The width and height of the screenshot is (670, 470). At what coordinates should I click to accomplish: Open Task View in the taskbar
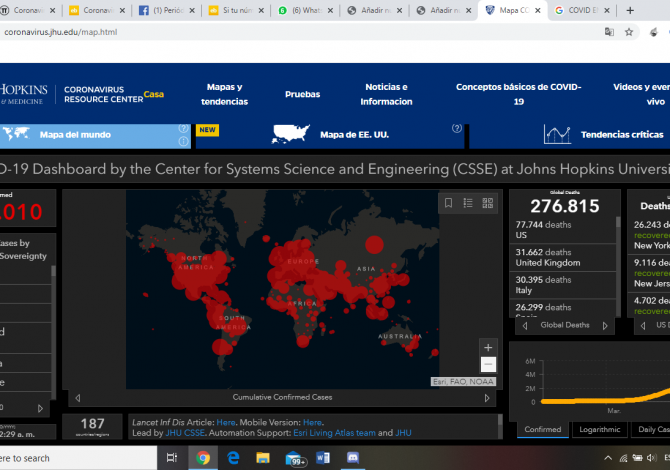[x=172, y=458]
